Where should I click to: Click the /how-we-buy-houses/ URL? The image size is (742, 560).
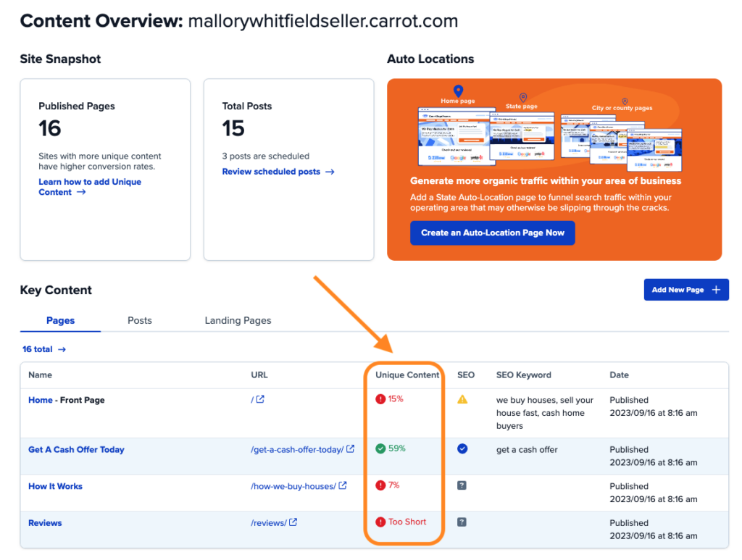pyautogui.click(x=293, y=486)
